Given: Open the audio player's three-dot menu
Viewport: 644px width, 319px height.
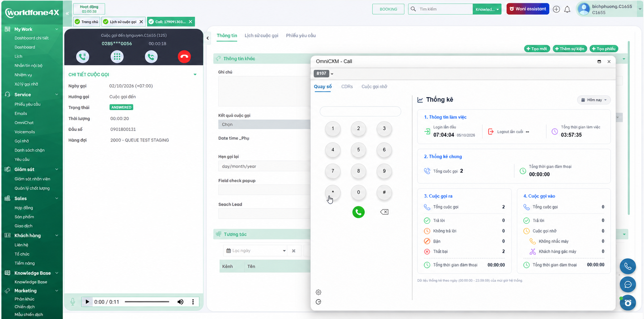Looking at the screenshot, I should pos(193,302).
